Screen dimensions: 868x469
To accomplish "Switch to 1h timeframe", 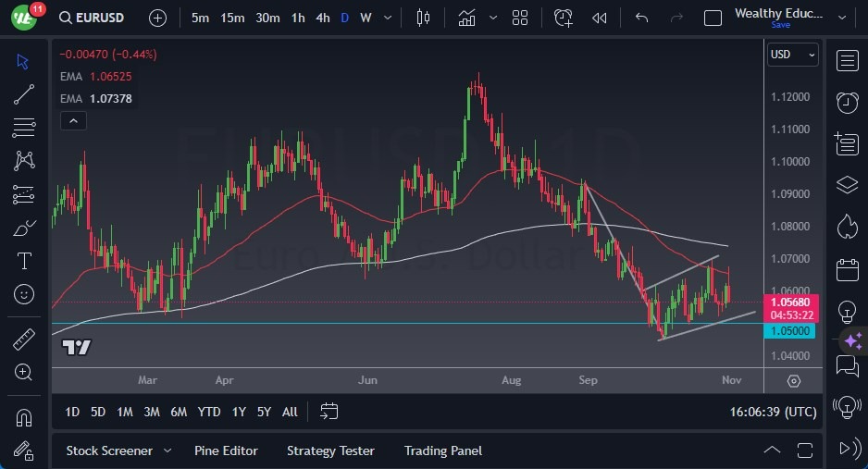I will [298, 18].
